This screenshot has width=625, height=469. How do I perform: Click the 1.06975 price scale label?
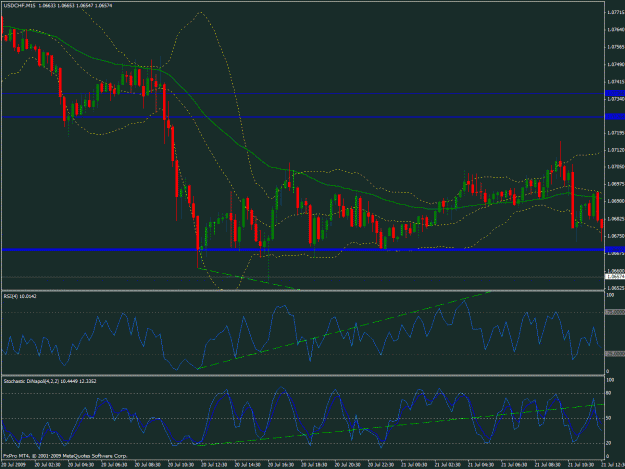point(615,184)
